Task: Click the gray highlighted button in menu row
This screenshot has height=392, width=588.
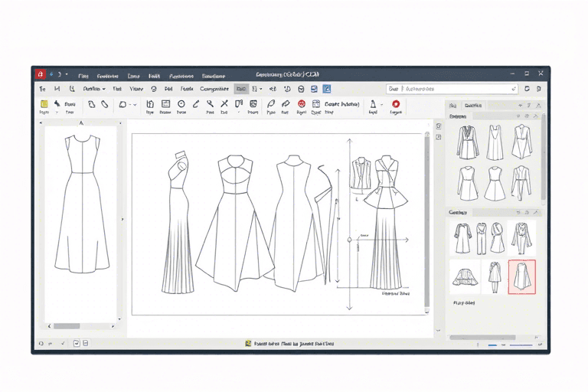Action: pos(241,89)
